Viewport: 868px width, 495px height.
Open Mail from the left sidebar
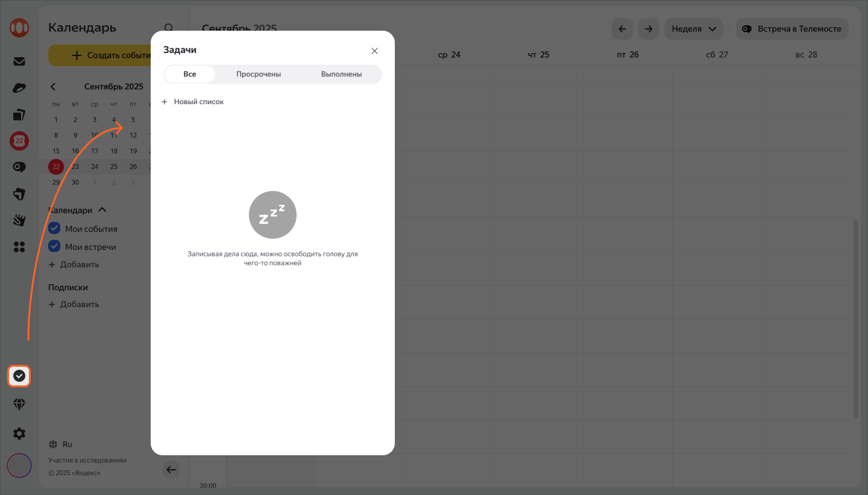(19, 61)
